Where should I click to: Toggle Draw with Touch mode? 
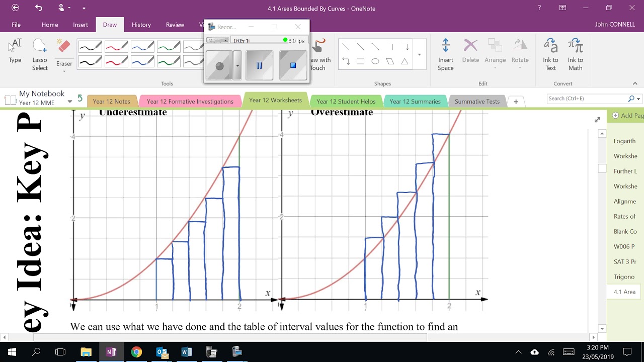pos(319,55)
